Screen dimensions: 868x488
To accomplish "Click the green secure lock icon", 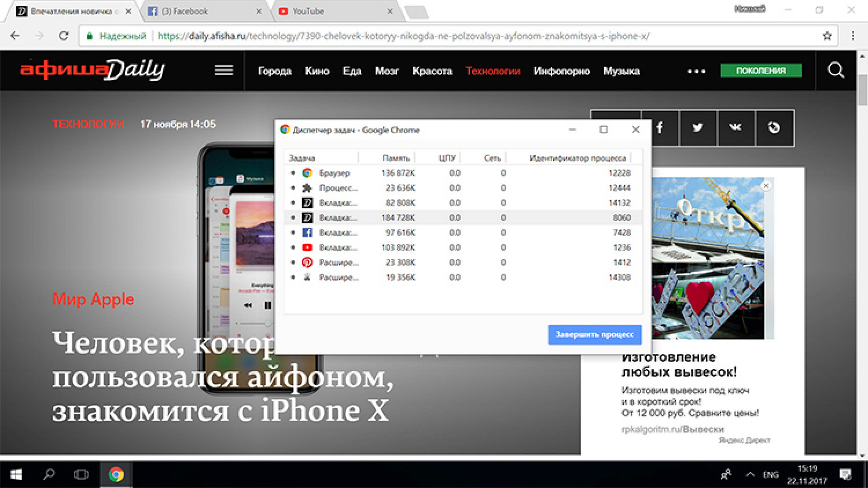I will [89, 36].
